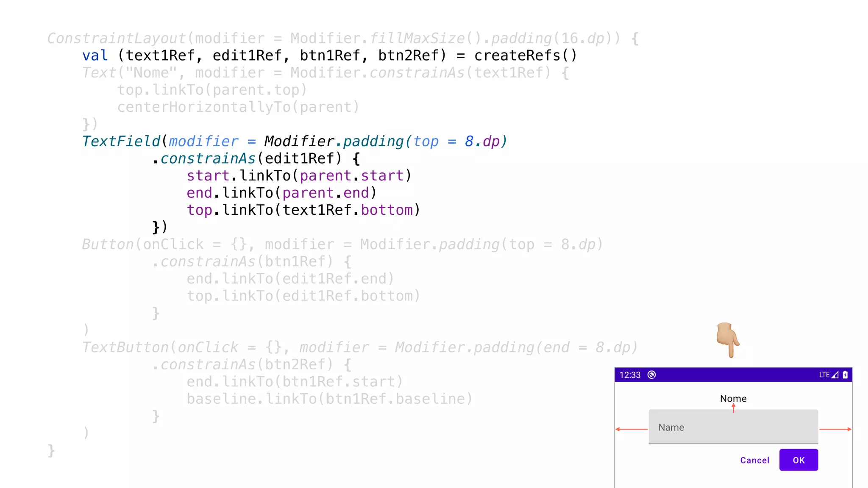Click the createRefs() call in code
This screenshot has width=868, height=488.
526,55
